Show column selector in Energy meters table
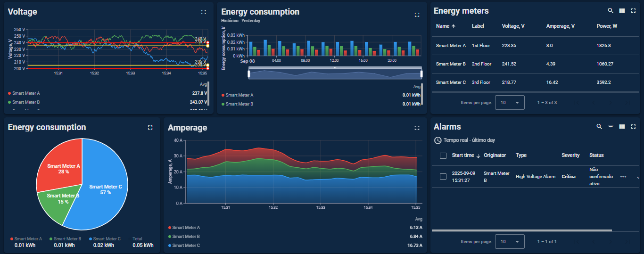644x254 pixels. pos(622,10)
